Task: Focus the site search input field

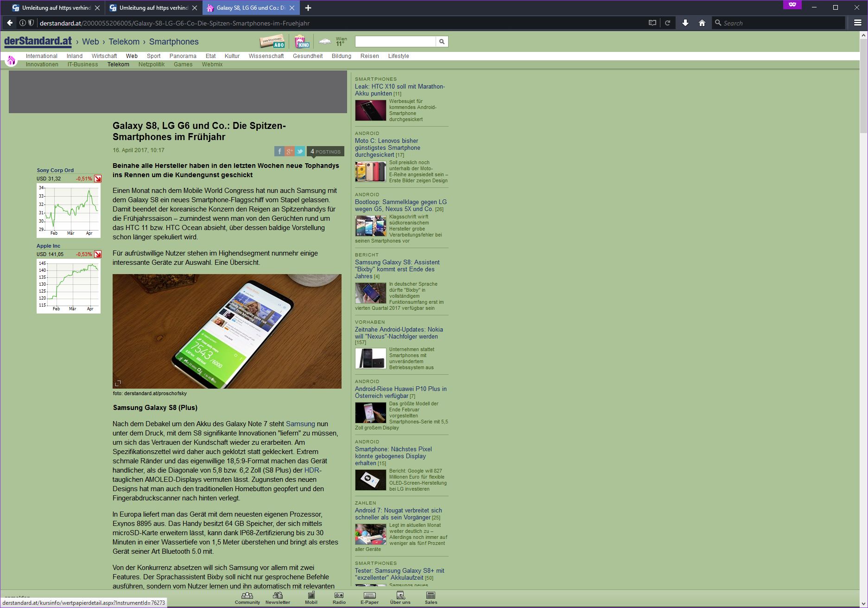Action: 395,42
